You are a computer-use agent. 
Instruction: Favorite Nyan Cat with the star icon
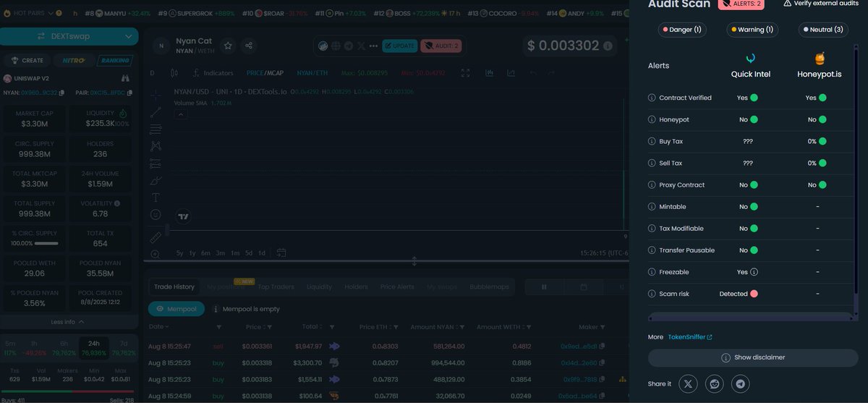(228, 46)
